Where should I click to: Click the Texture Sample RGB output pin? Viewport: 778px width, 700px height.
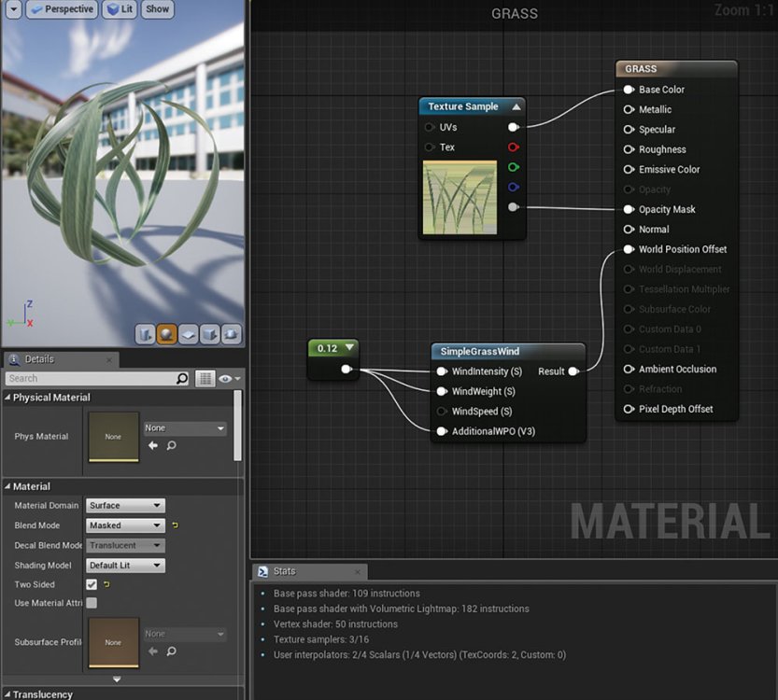pos(514,128)
